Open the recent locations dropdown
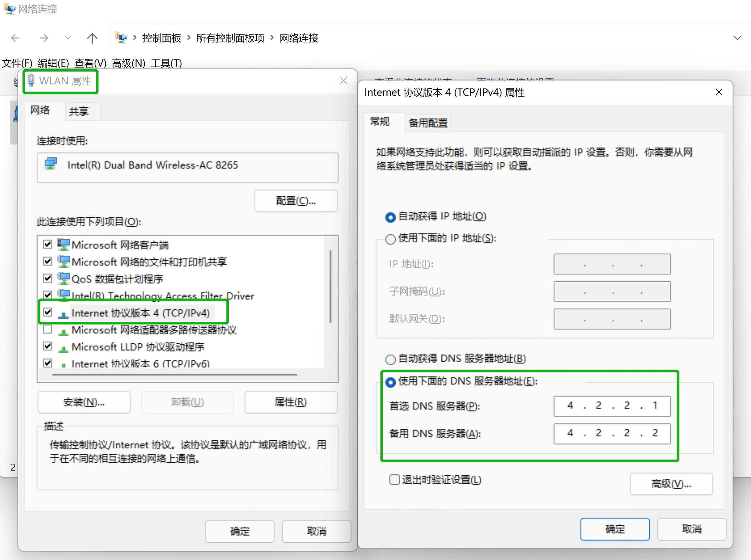Screen dimensions: 751x560 (68, 38)
